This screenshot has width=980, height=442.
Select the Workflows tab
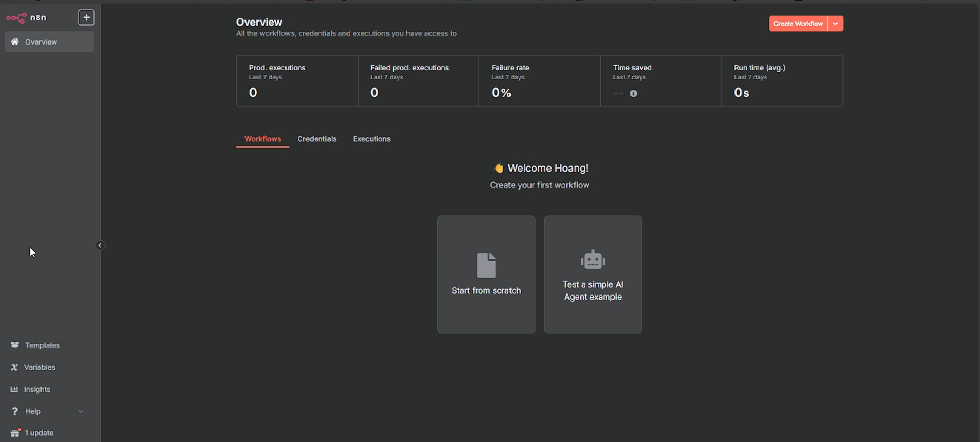point(262,139)
